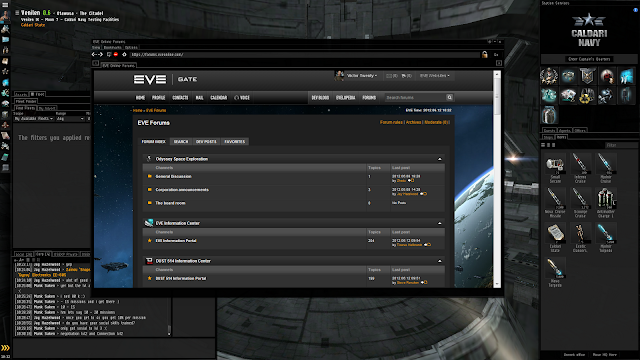
Task: Select the Antimatter Charge L item
Action: click(x=606, y=203)
